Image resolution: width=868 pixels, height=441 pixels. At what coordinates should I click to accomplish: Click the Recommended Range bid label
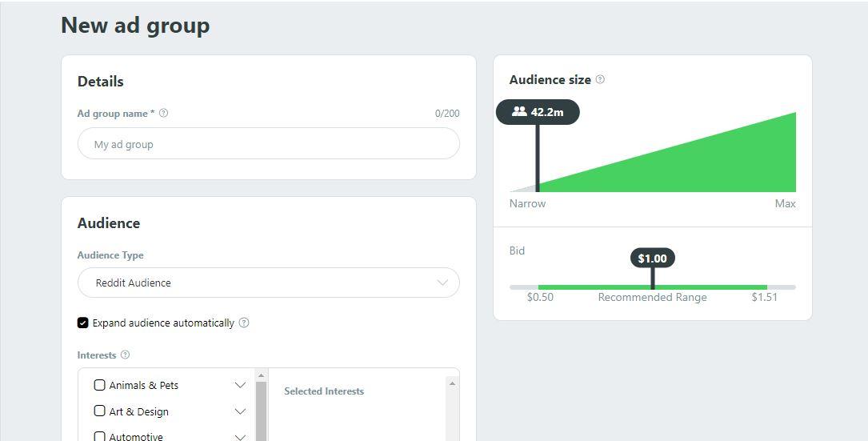click(x=652, y=298)
